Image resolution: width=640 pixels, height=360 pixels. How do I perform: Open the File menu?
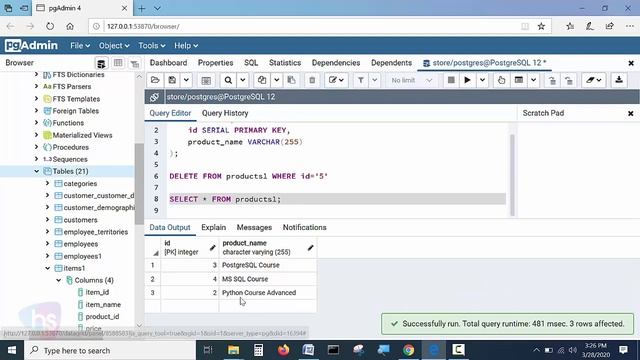pyautogui.click(x=80, y=46)
